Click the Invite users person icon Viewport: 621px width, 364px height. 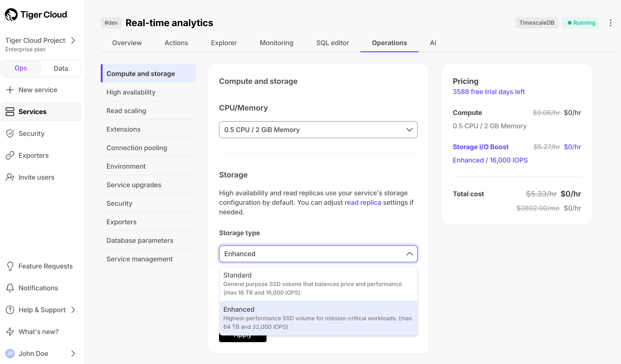click(x=10, y=177)
